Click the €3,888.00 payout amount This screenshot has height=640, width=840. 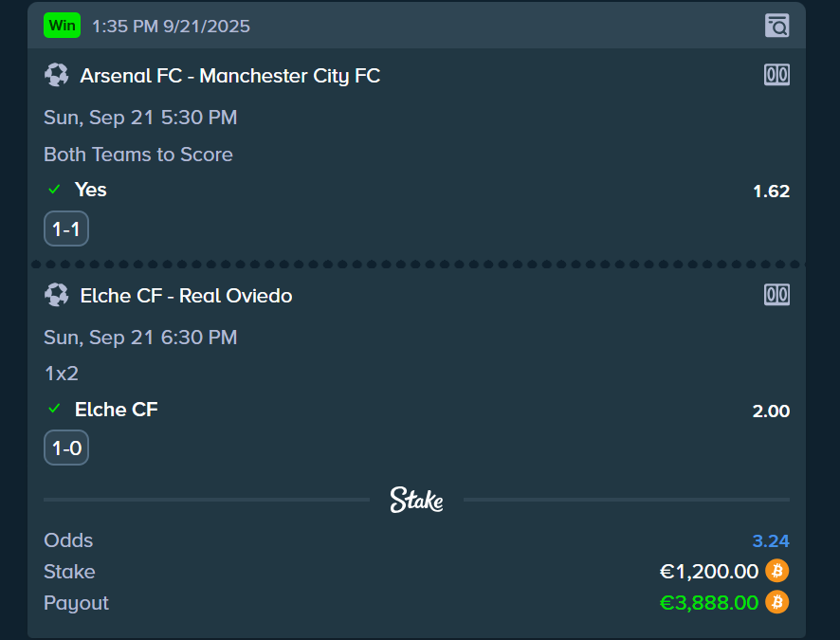tap(708, 603)
